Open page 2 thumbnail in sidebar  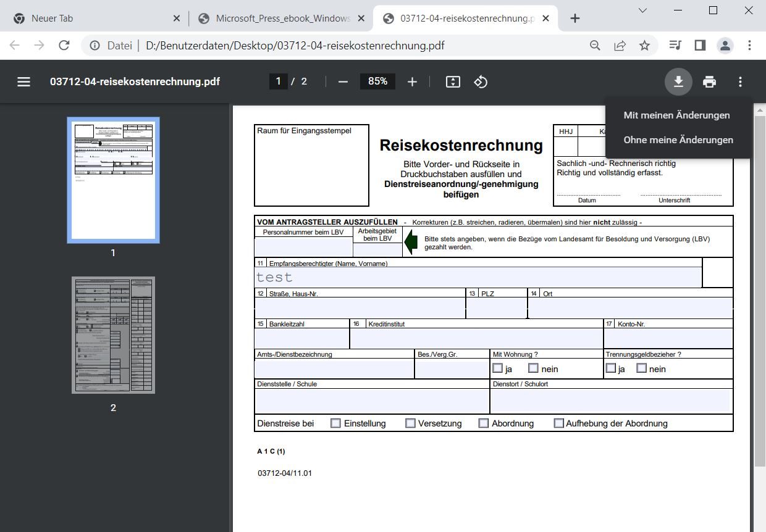(x=113, y=335)
